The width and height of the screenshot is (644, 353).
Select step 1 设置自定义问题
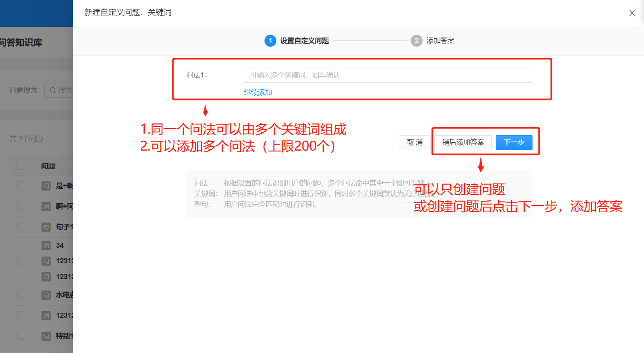297,41
